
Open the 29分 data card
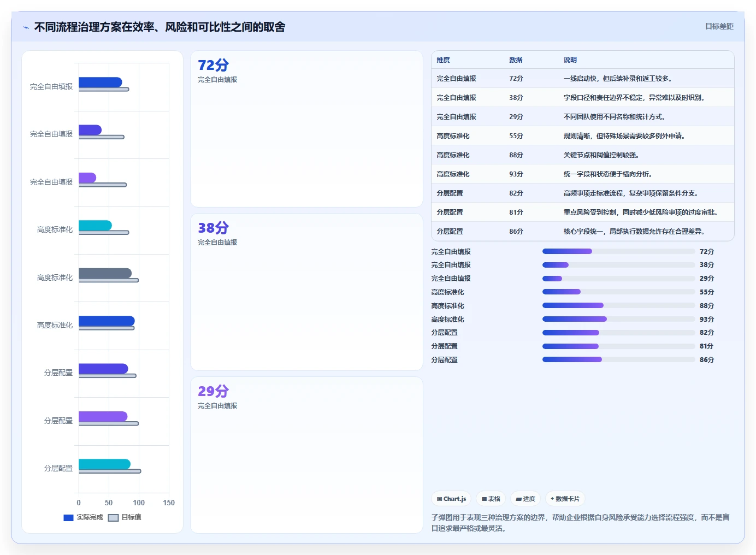pyautogui.click(x=306, y=454)
